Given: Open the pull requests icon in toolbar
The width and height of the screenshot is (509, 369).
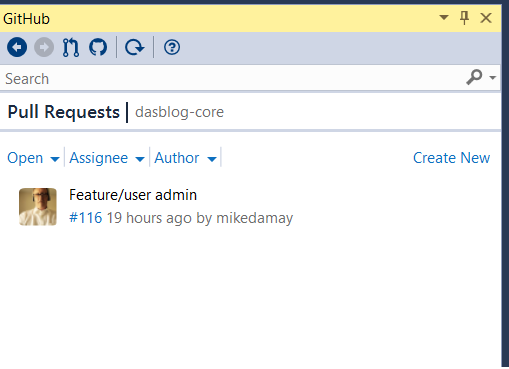Looking at the screenshot, I should [x=71, y=47].
